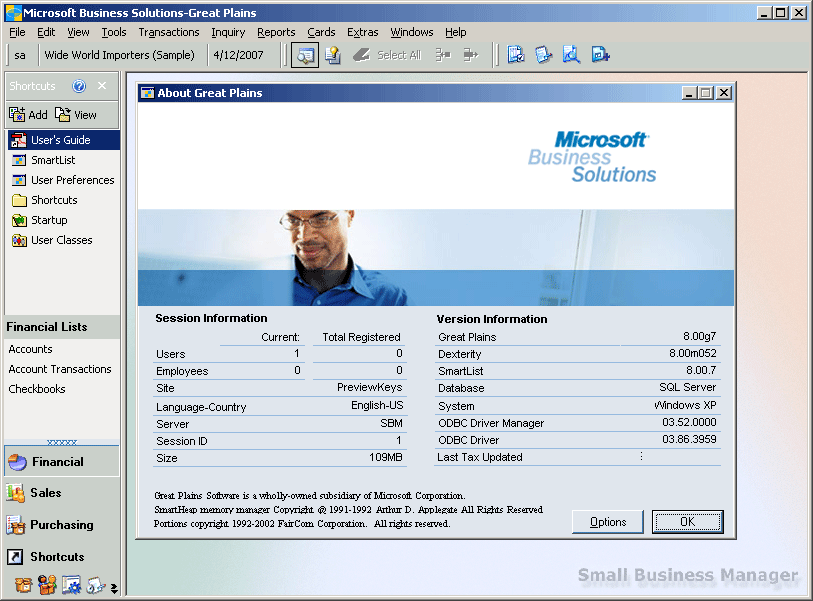Click the lookup magnifier icon in the toolbar
813x601 pixels.
tap(305, 55)
